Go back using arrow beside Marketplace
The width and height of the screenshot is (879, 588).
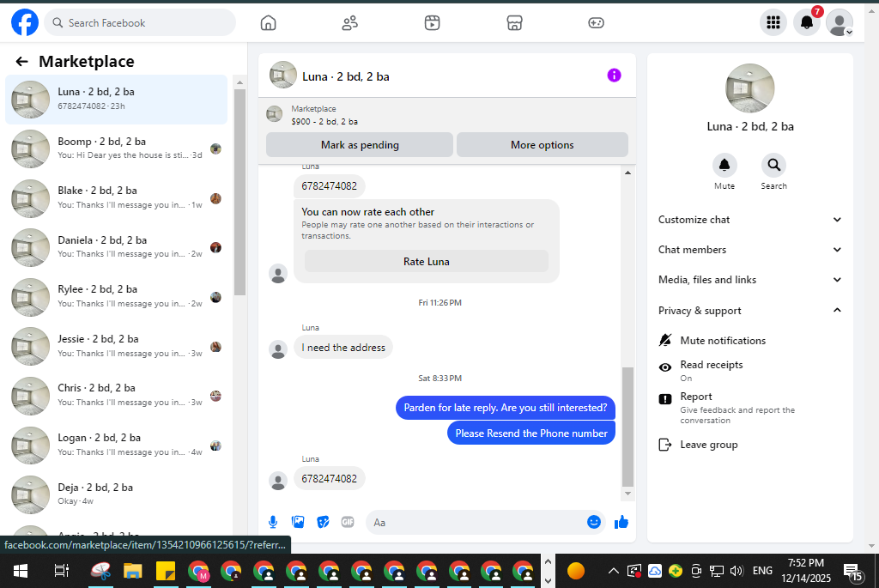click(x=21, y=62)
